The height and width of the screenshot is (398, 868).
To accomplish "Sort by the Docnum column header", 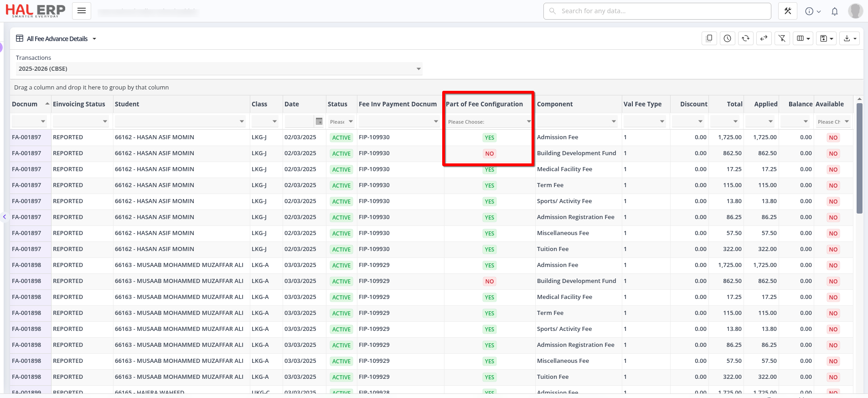I will pyautogui.click(x=25, y=104).
